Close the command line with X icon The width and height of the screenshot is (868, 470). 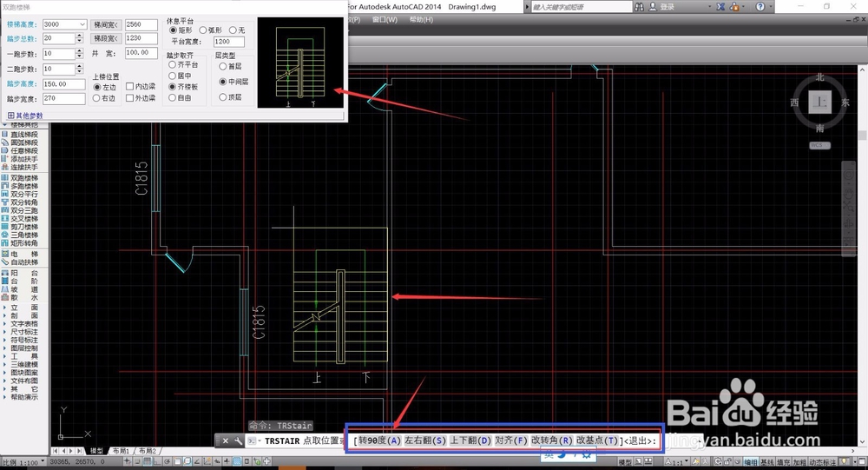(x=226, y=441)
